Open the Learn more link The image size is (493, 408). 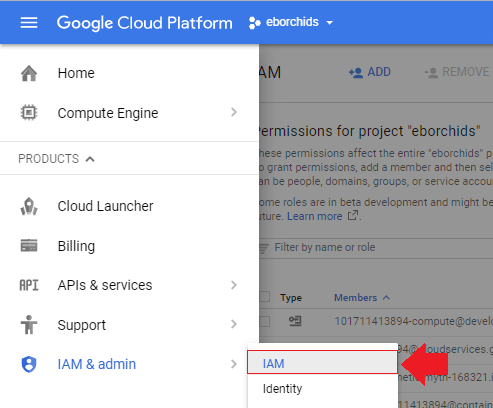(315, 216)
